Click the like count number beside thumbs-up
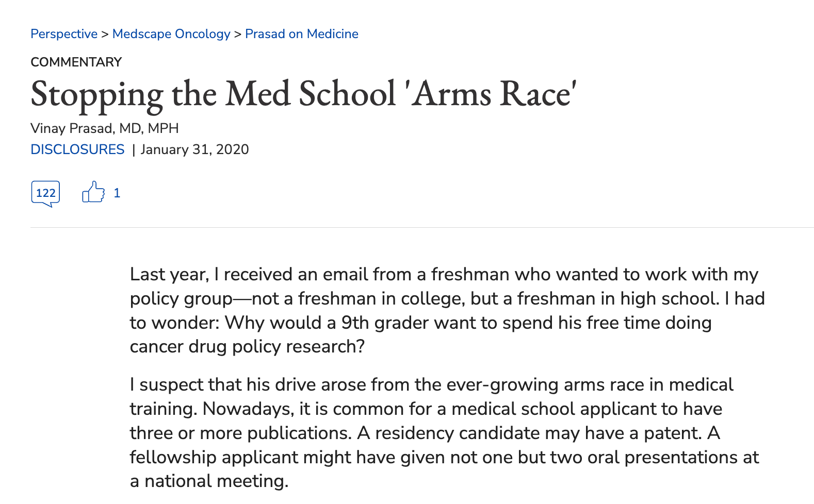Viewport: 814px width, 504px height. point(117,193)
